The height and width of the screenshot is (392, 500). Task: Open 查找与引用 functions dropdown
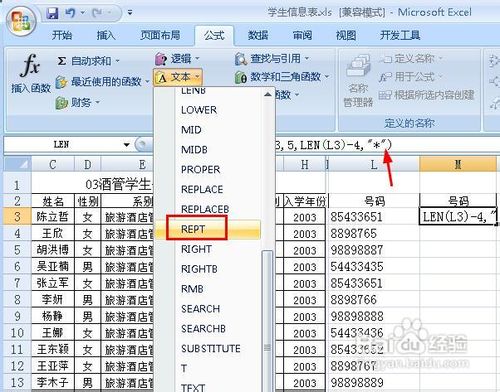click(x=272, y=59)
